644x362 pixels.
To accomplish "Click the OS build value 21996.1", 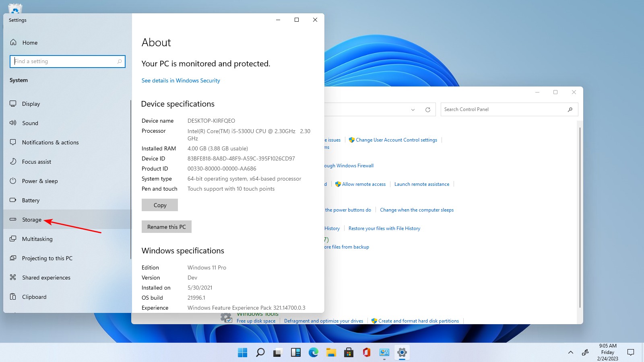I will 196,298.
